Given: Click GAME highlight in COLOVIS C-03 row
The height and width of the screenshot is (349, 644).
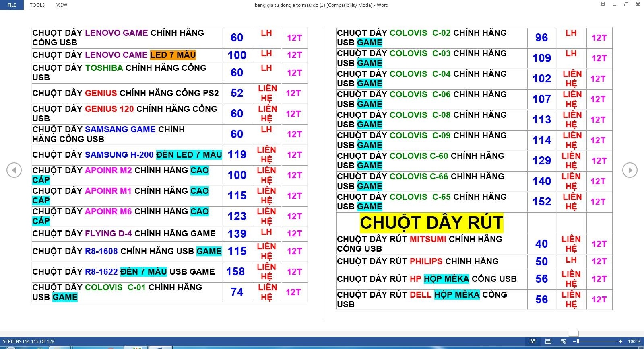Looking at the screenshot, I should (369, 63).
